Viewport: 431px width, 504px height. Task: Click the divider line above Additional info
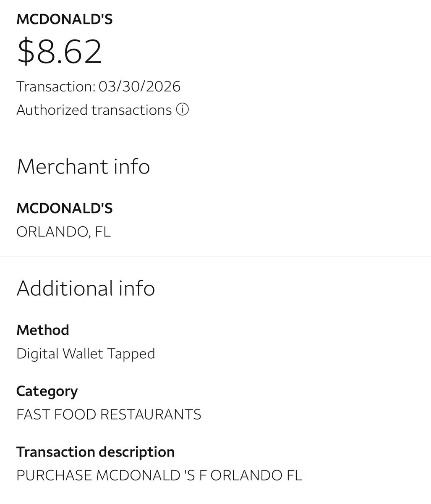215,257
